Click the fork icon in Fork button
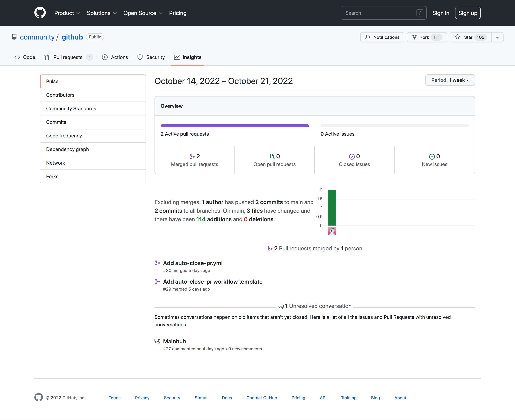 (415, 37)
